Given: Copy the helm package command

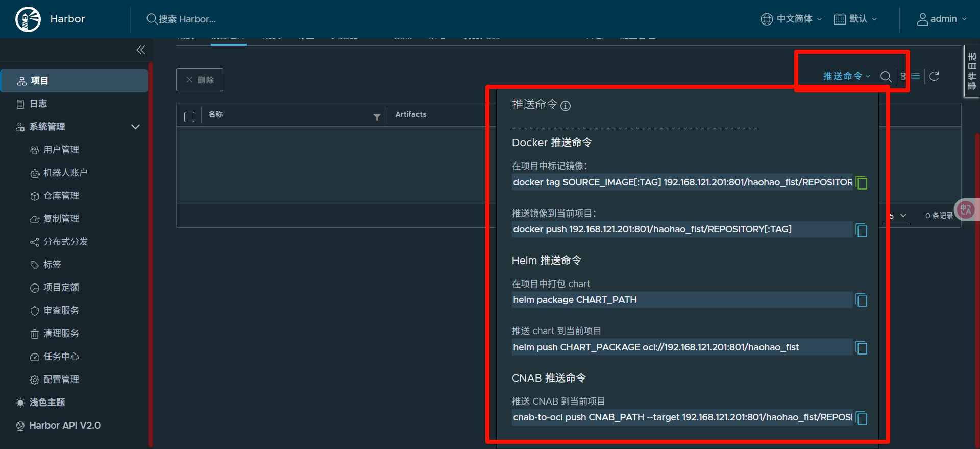Looking at the screenshot, I should coord(862,300).
